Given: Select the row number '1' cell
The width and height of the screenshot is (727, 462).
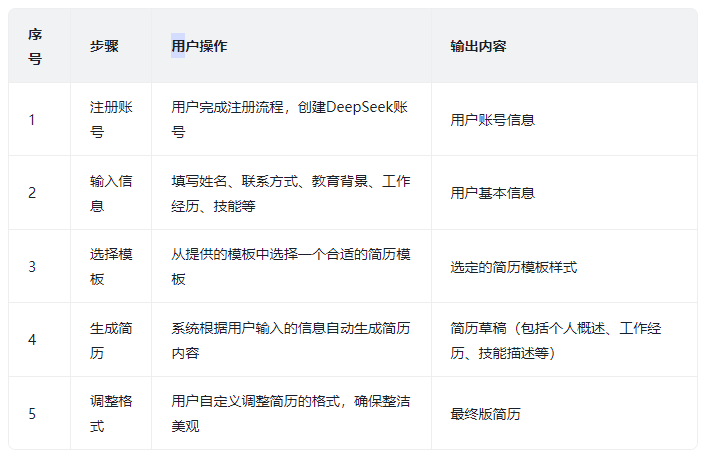Looking at the screenshot, I should coord(39,120).
